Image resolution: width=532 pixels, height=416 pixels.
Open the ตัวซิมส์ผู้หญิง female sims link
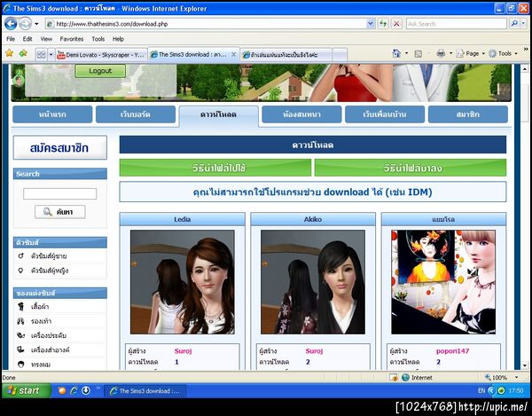coord(50,271)
